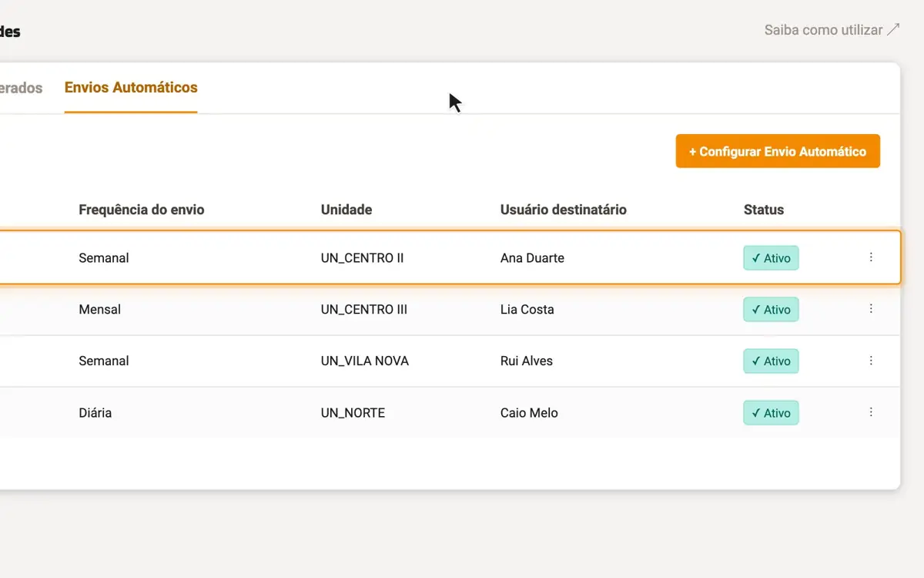Open the Saiba como utilizar link
The image size is (924, 578).
832,30
